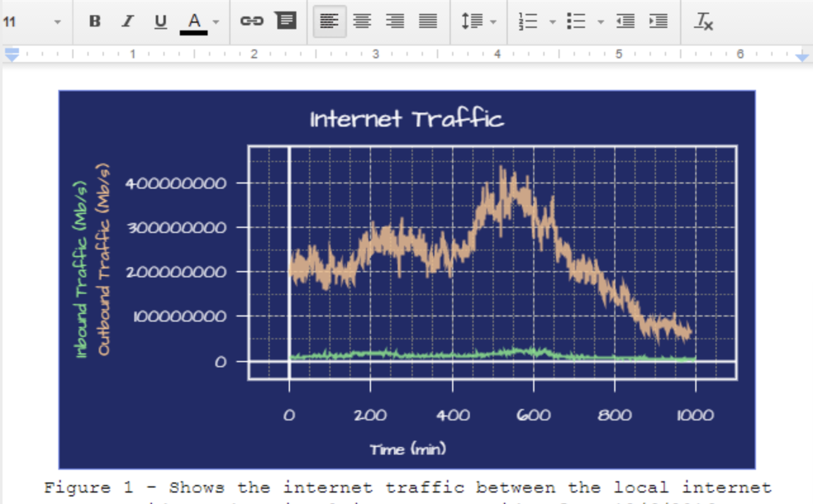
Task: Toggle underline formatting
Action: pyautogui.click(x=160, y=21)
